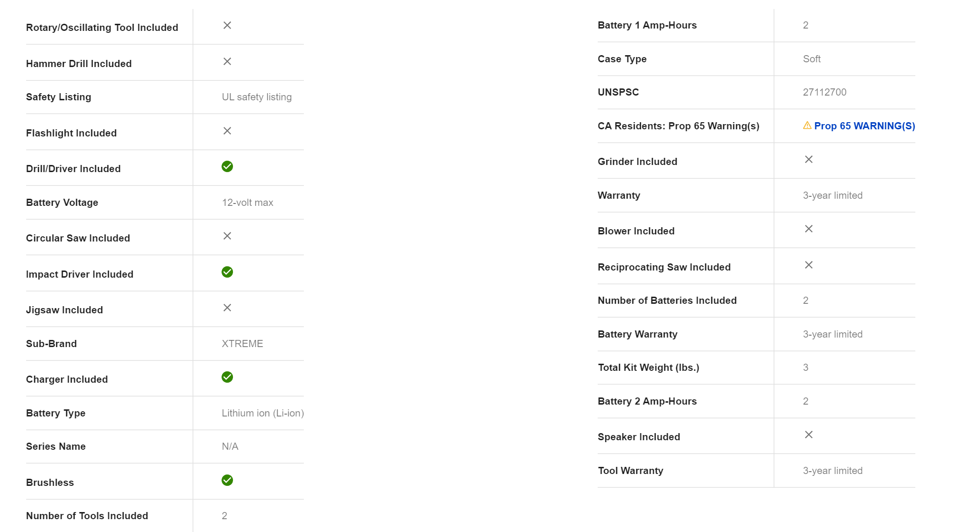This screenshot has width=980, height=532.
Task: Click the X icon for Grinder Included
Action: point(808,159)
